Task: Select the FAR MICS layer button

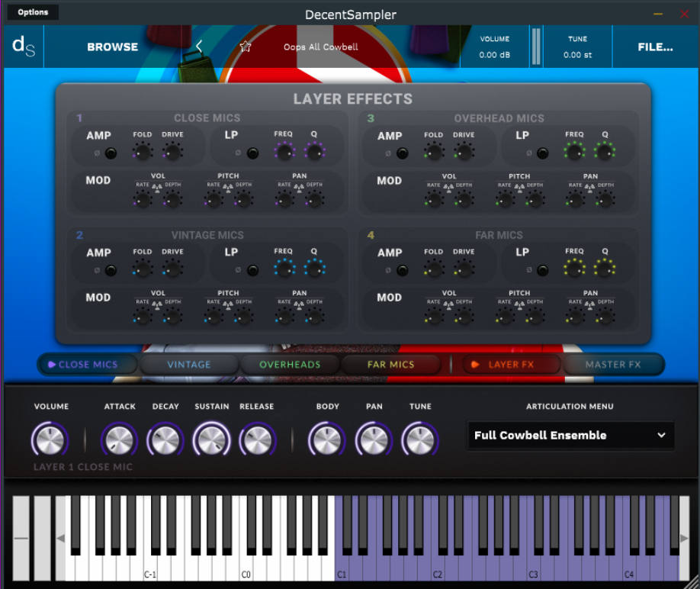Action: coord(391,365)
